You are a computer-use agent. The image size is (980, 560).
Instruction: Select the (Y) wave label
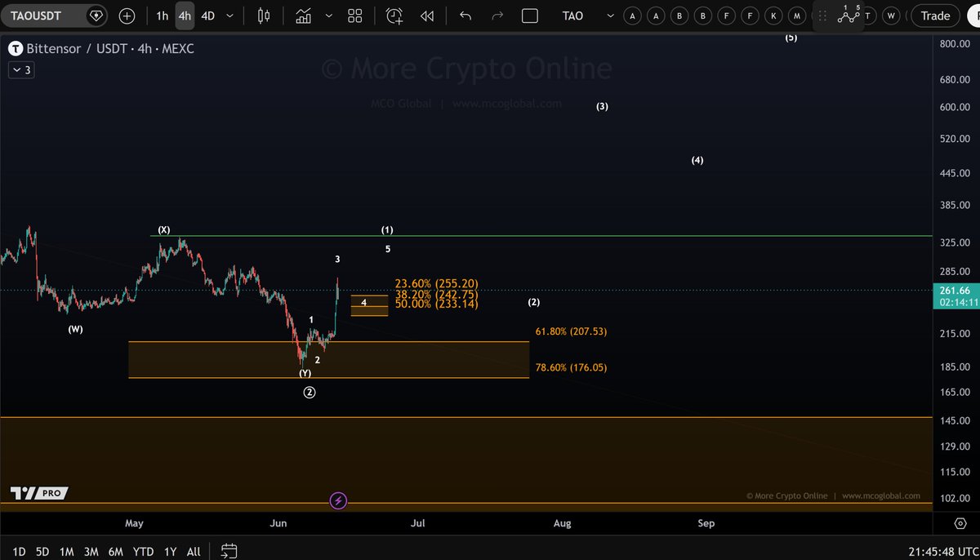pos(305,373)
